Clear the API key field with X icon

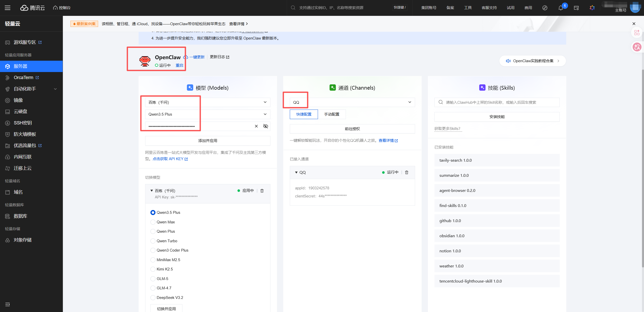[x=256, y=126]
